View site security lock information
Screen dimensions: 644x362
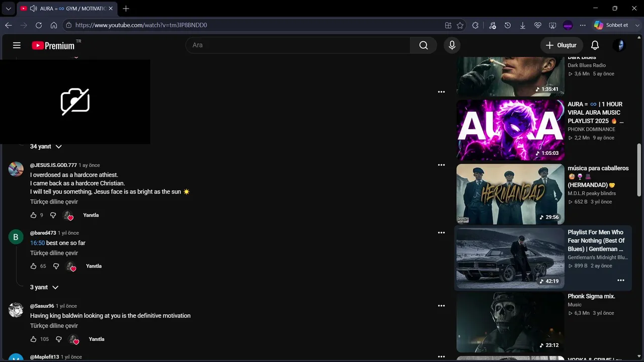69,25
